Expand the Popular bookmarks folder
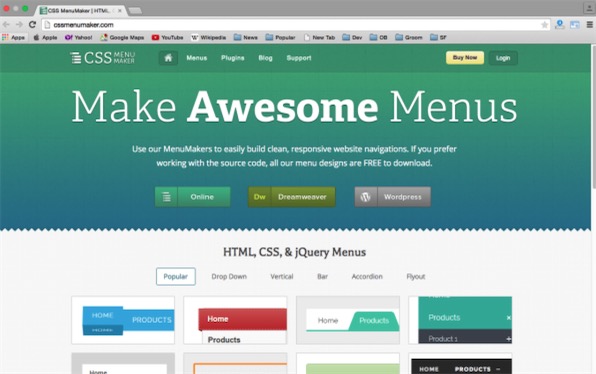This screenshot has height=374, width=596. (x=280, y=37)
